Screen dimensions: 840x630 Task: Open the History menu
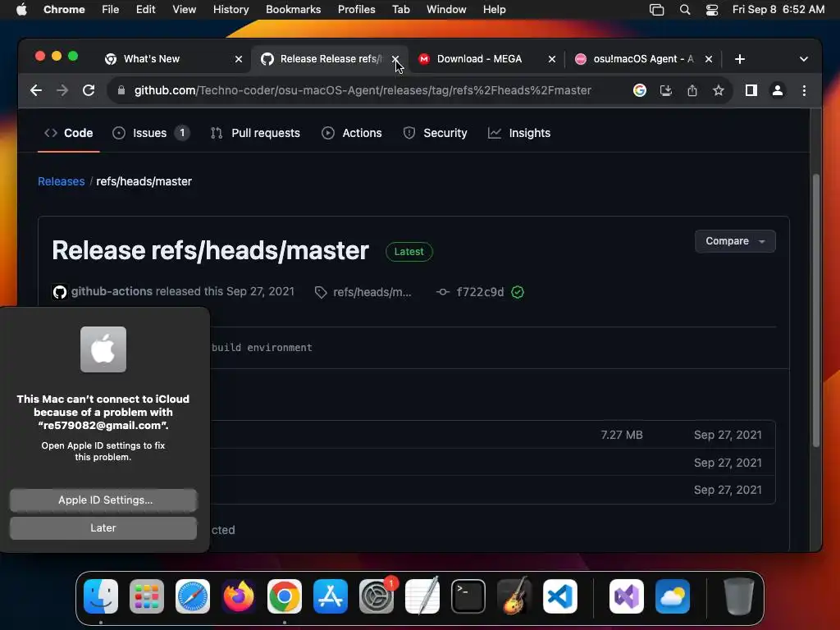(x=231, y=10)
